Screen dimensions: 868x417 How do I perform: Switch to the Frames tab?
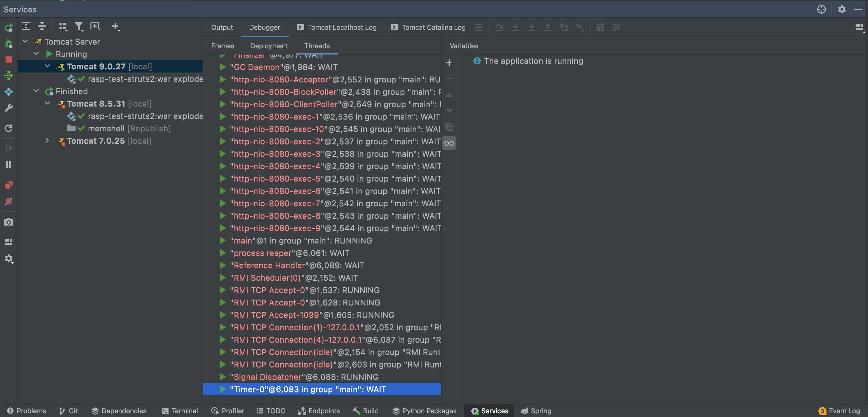(x=222, y=46)
